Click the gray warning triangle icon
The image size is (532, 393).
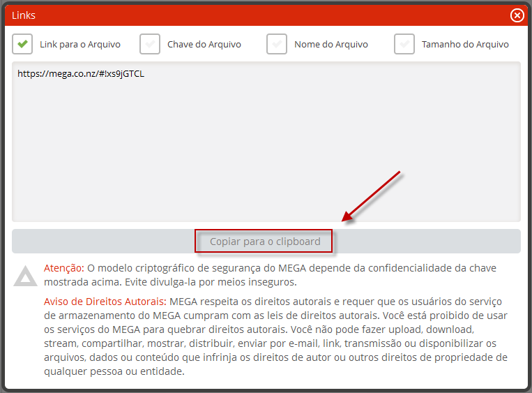(26, 276)
